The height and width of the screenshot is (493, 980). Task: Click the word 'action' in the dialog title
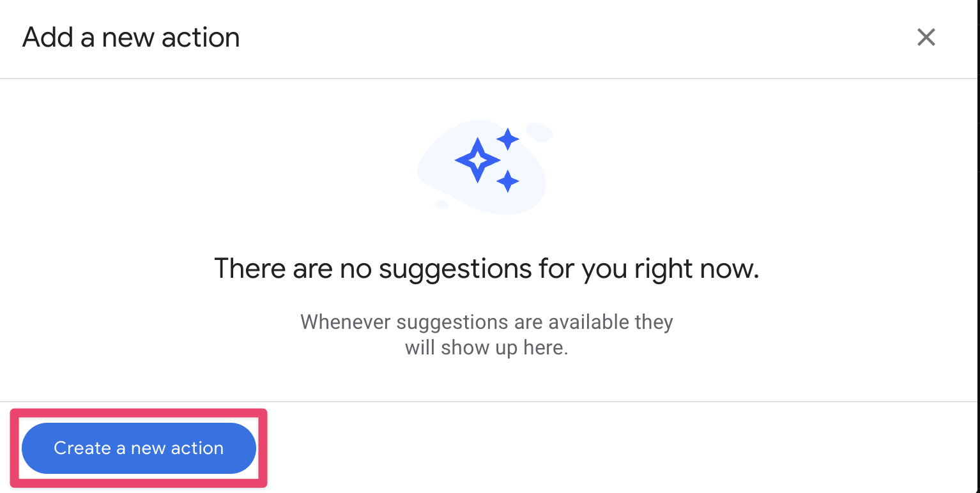click(x=201, y=38)
